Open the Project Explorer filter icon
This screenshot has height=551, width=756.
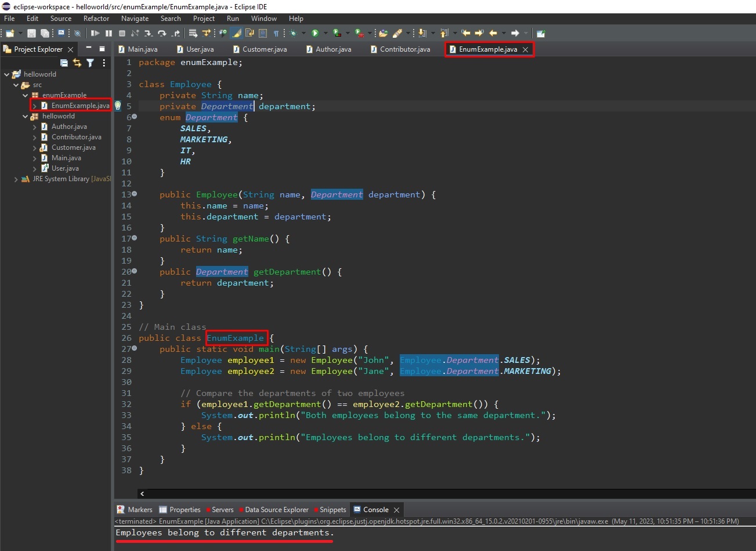click(x=90, y=63)
